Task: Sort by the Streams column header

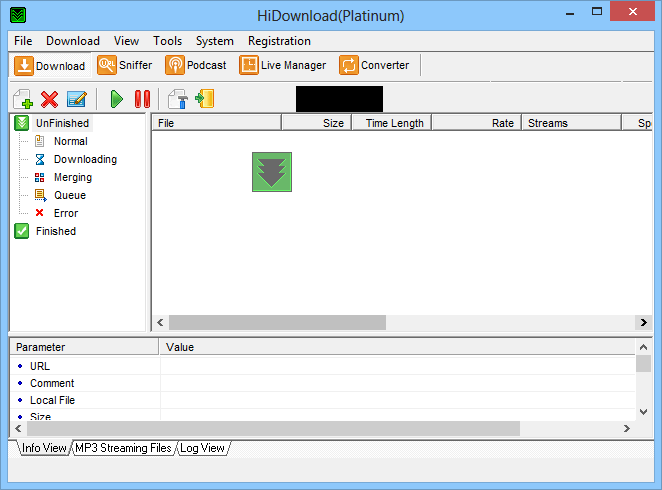Action: 572,123
